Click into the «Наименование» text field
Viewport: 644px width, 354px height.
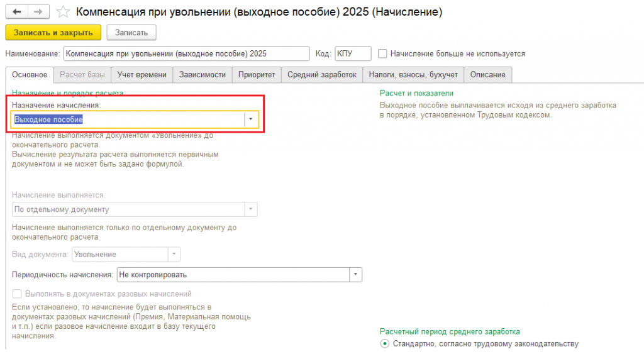(x=187, y=54)
